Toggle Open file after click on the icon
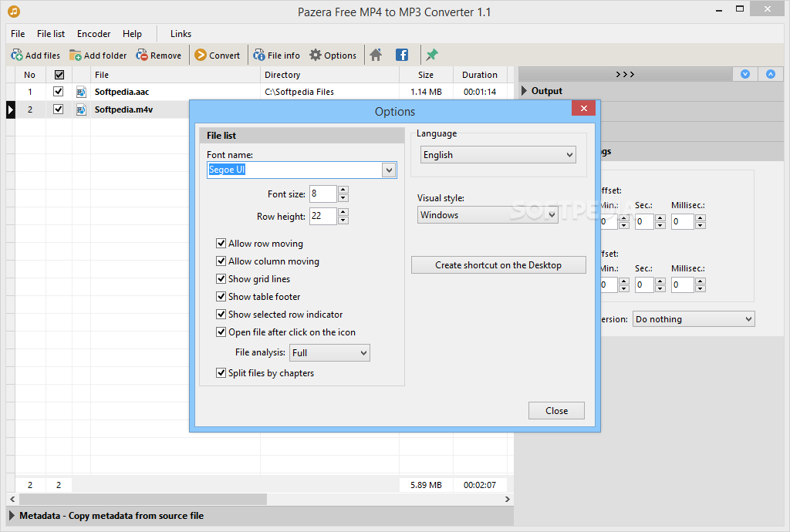 221,332
